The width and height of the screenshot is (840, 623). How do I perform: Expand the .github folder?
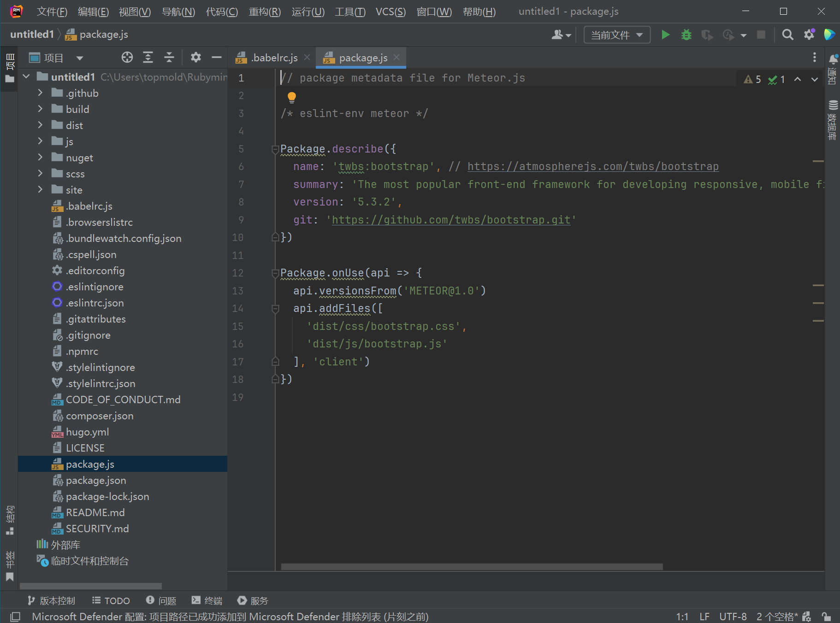(40, 93)
